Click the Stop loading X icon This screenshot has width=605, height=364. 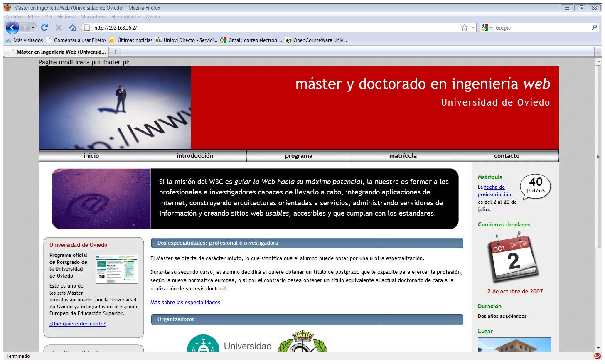point(59,28)
